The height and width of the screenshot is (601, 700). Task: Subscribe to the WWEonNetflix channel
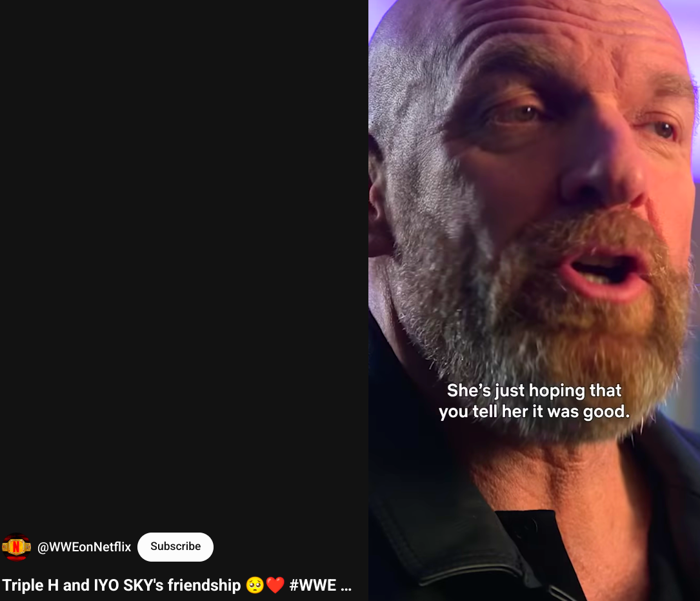[175, 547]
